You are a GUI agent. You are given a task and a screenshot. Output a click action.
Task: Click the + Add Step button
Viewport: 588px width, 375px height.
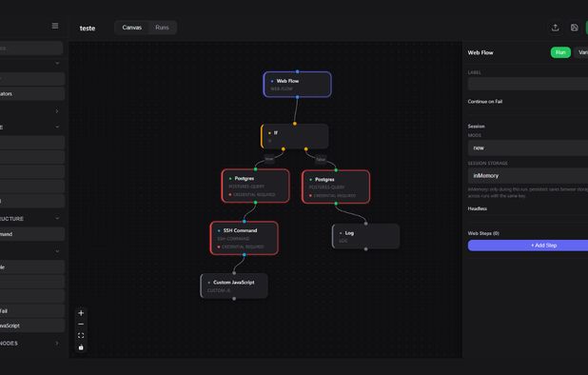(528, 246)
